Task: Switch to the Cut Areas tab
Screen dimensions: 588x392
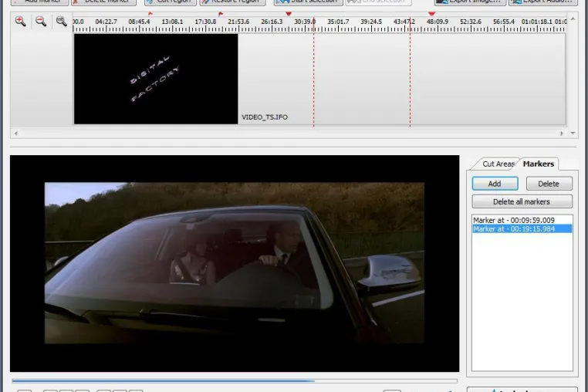Action: point(497,164)
